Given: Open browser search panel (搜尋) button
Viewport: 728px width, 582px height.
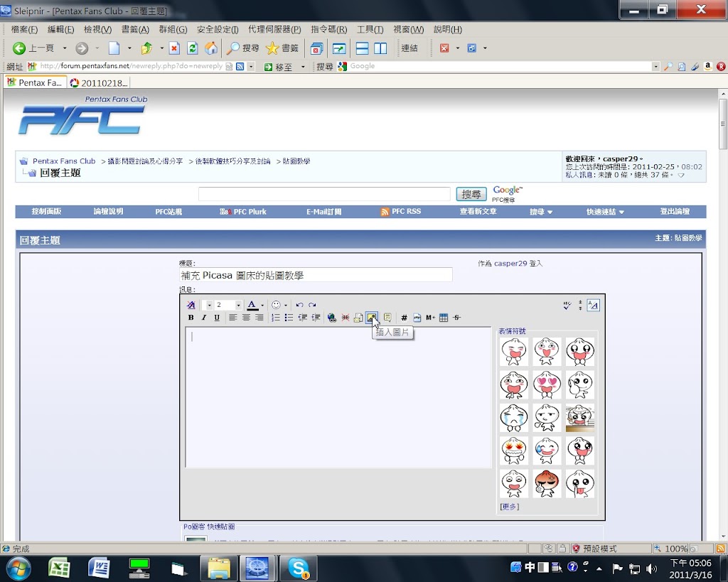Looking at the screenshot, I should [x=243, y=48].
